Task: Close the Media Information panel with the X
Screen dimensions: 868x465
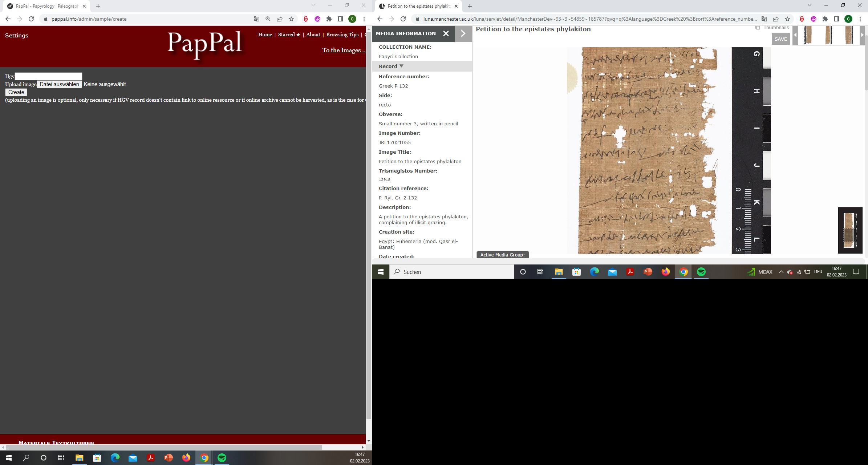Action: coord(446,33)
